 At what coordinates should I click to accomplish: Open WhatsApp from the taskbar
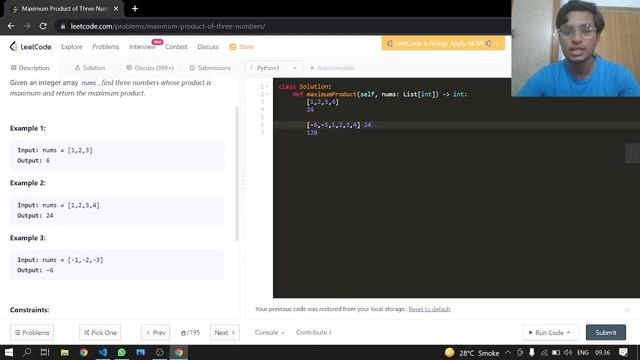point(122,352)
